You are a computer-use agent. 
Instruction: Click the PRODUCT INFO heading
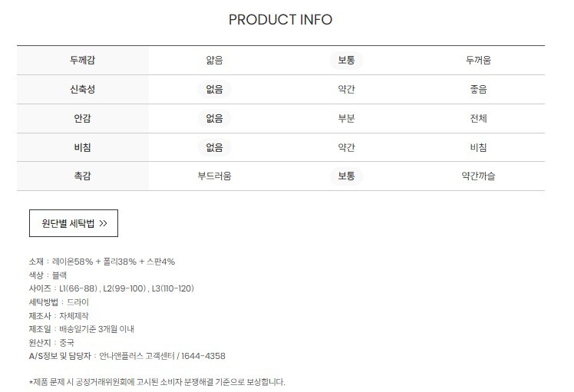pyautogui.click(x=280, y=19)
